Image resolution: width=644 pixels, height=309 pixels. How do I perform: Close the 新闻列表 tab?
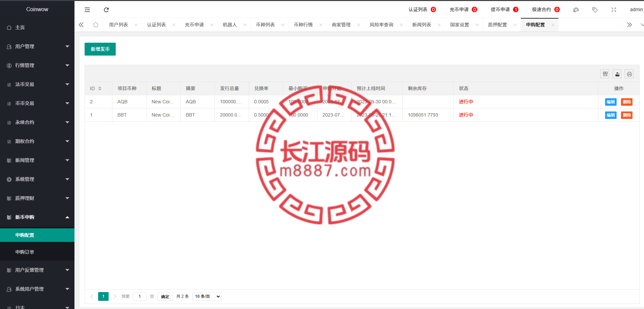(x=439, y=25)
